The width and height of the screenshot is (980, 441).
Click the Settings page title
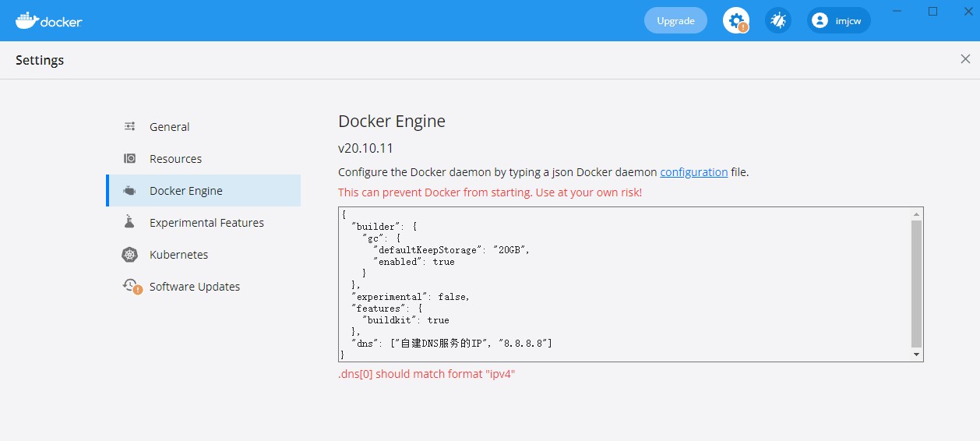click(40, 60)
